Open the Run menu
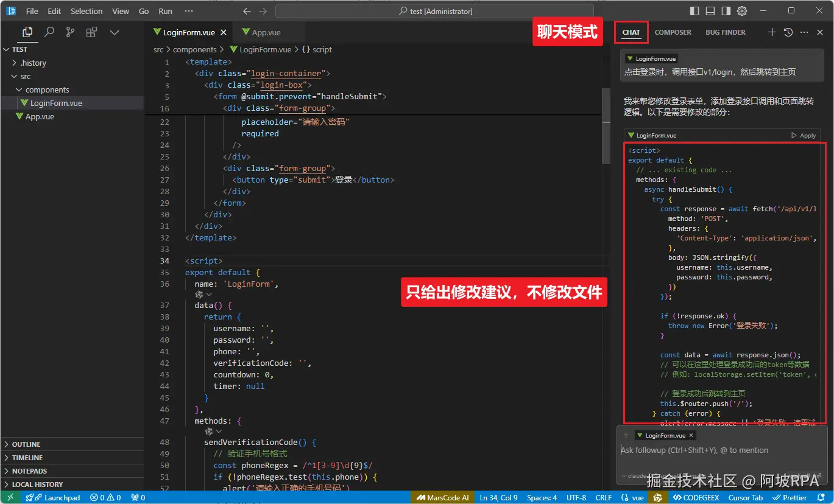834x504 pixels. coord(165,11)
